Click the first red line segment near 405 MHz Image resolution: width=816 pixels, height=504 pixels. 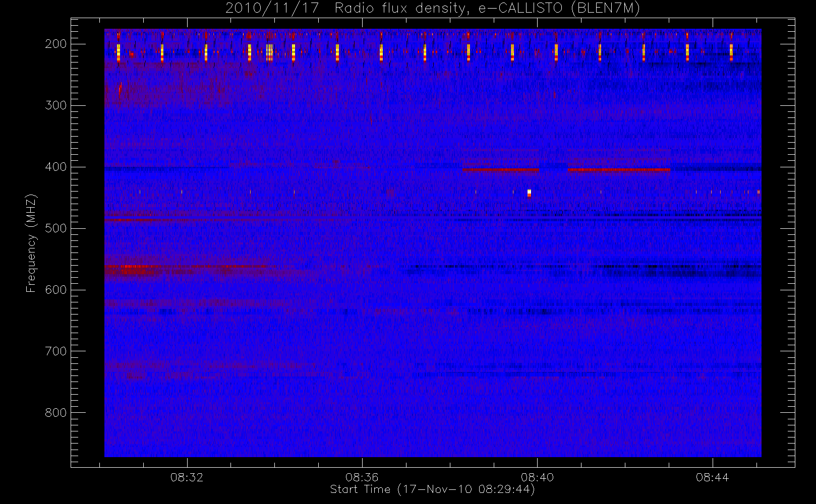pos(501,170)
